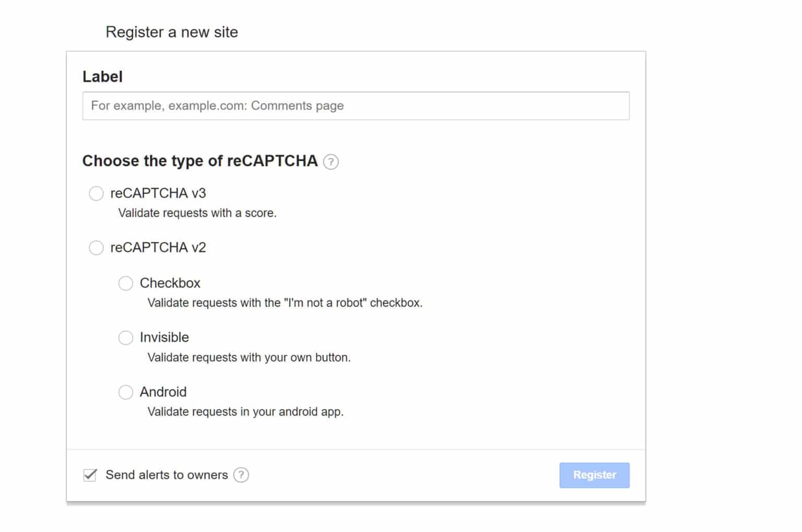
Task: Click the Android option label text
Action: [162, 392]
